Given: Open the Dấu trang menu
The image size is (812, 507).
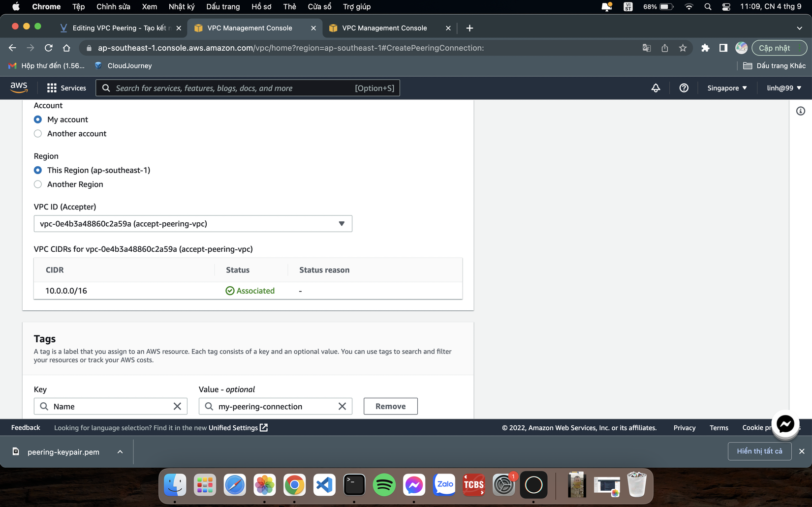Looking at the screenshot, I should point(223,6).
